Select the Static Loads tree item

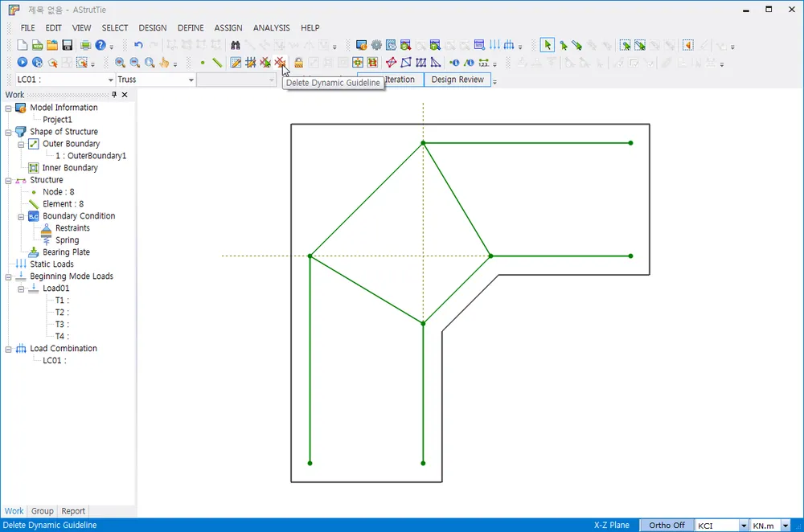(x=51, y=264)
